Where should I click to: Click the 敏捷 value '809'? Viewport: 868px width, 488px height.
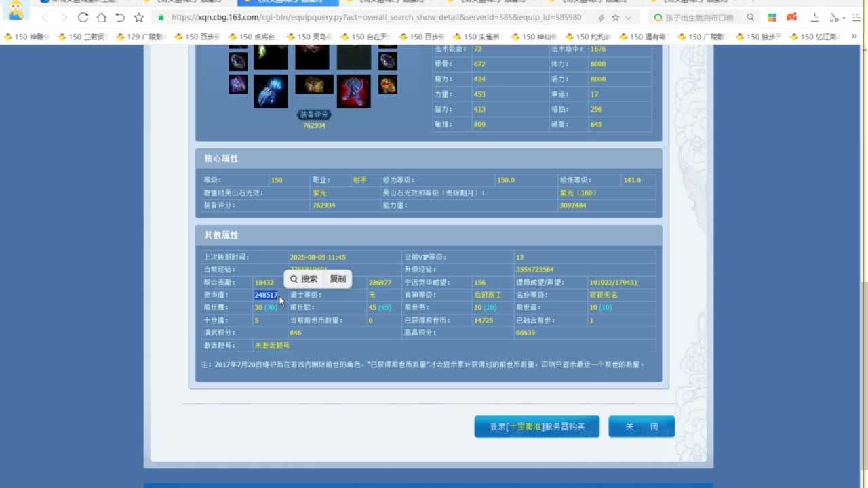point(479,125)
